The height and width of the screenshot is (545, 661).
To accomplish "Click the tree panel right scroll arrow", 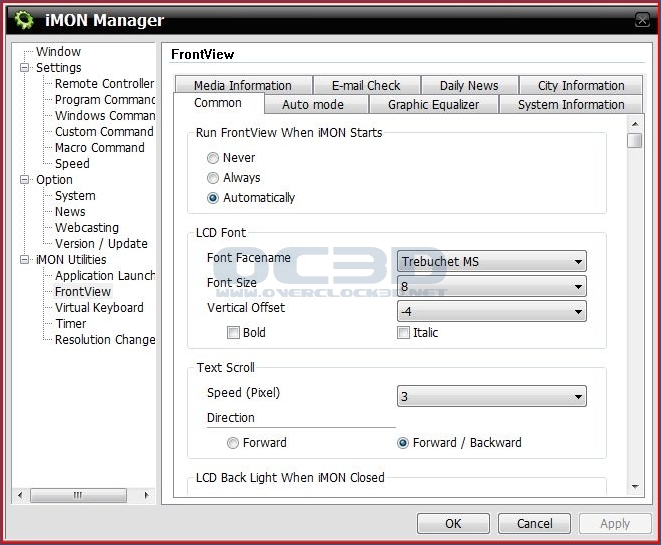I will pyautogui.click(x=147, y=495).
